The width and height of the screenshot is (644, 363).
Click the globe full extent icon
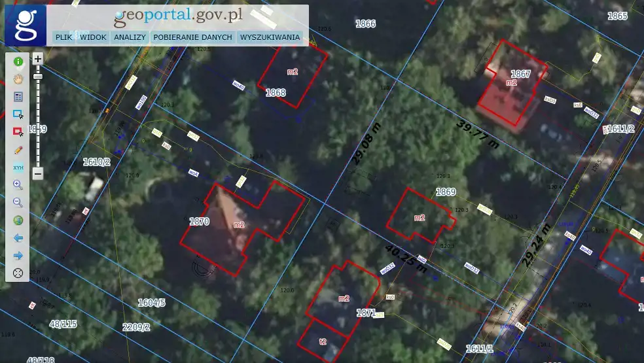tap(18, 220)
